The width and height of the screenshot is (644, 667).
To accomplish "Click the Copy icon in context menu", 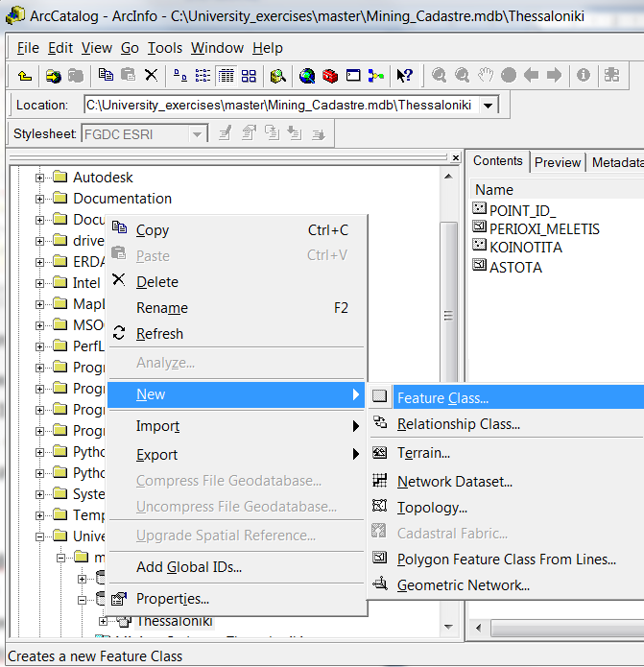I will [x=119, y=227].
